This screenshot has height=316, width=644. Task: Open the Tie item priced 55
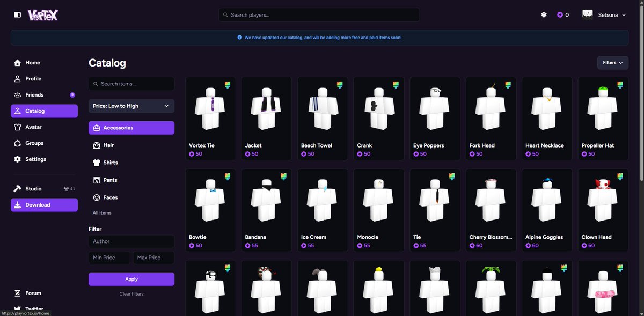(435, 210)
